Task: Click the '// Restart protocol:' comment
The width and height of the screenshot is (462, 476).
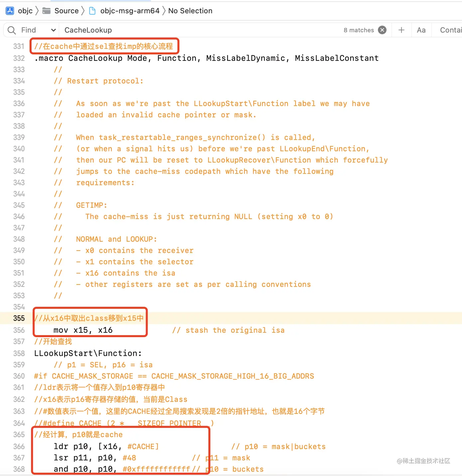Action: click(99, 81)
